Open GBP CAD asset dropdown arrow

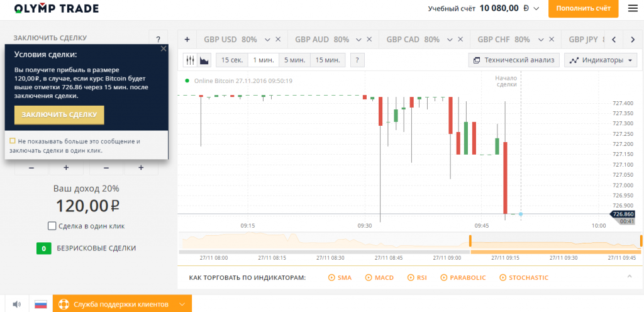click(449, 40)
